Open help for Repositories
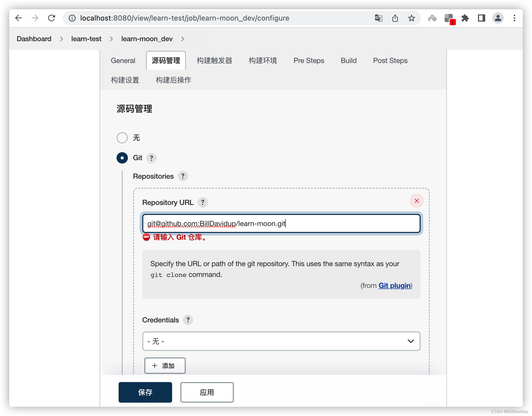This screenshot has width=532, height=416. coord(183,176)
